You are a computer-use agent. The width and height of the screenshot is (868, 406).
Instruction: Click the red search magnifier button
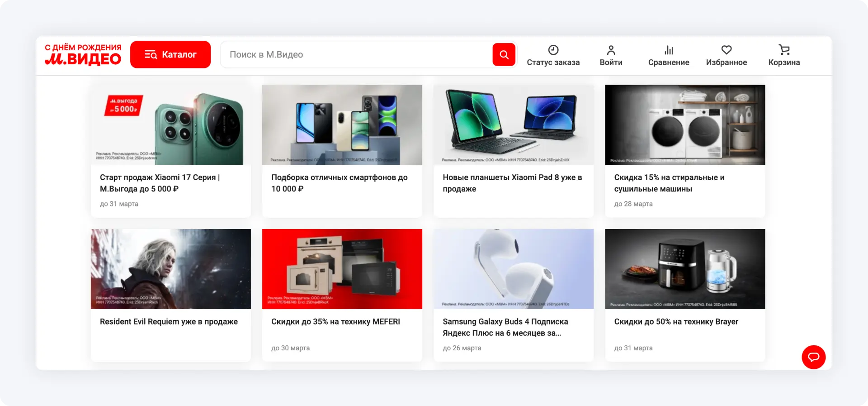(504, 55)
